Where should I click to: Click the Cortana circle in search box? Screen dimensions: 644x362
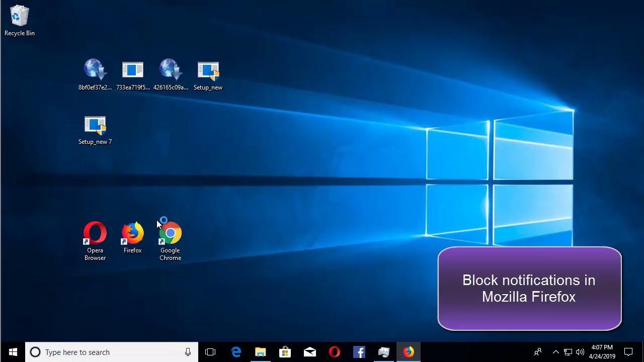coord(35,352)
